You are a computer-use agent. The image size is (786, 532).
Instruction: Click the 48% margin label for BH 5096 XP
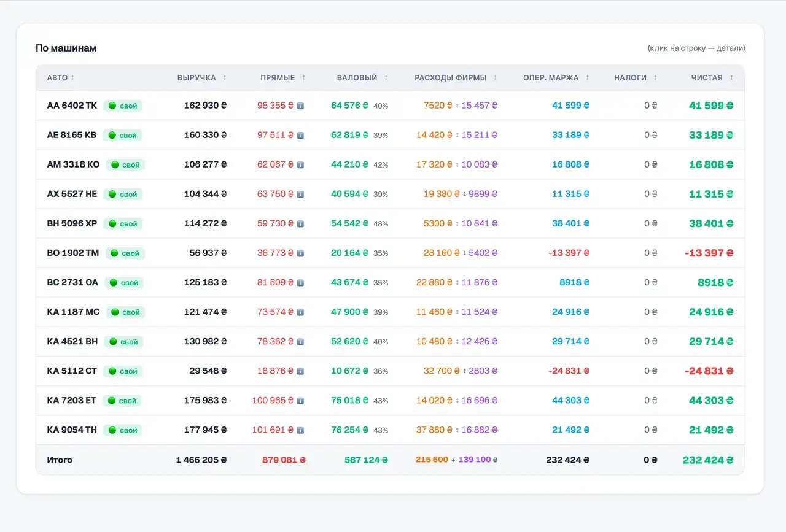coord(381,224)
